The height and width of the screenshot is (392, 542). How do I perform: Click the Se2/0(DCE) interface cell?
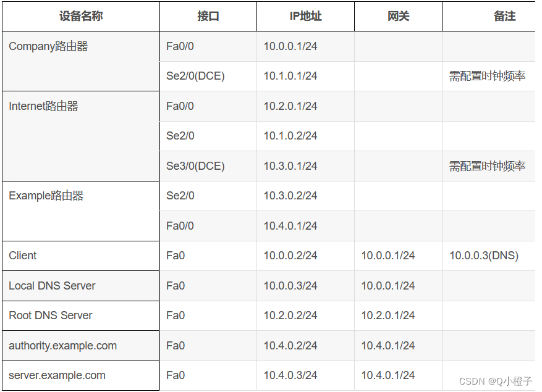[208, 76]
